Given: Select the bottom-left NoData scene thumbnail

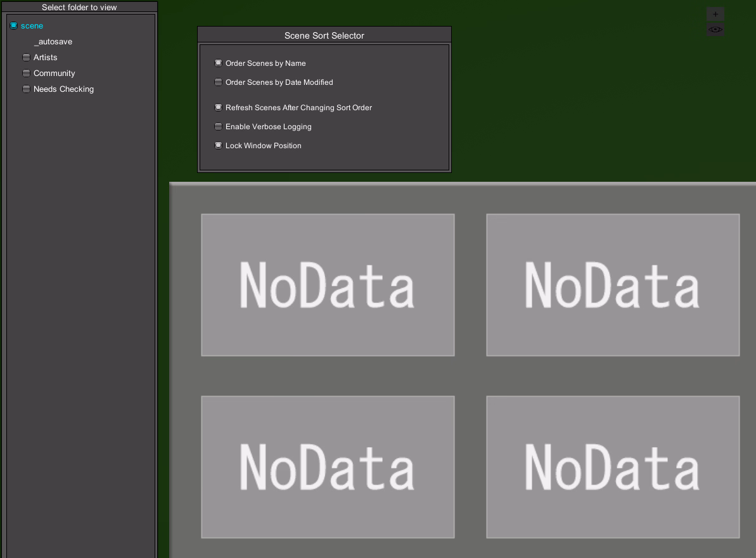Looking at the screenshot, I should (328, 467).
